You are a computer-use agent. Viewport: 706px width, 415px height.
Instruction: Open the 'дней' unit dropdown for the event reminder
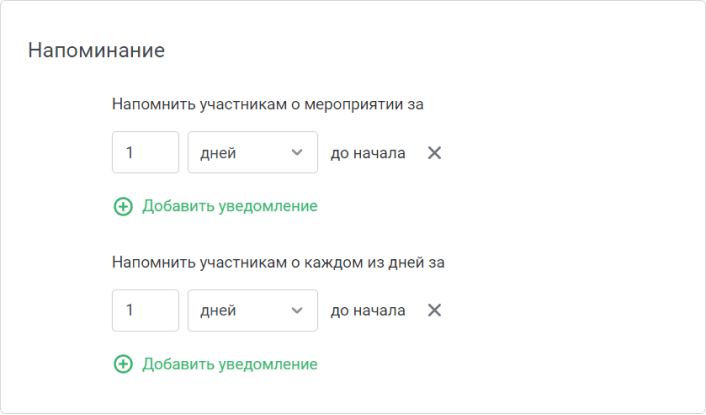[x=253, y=153]
